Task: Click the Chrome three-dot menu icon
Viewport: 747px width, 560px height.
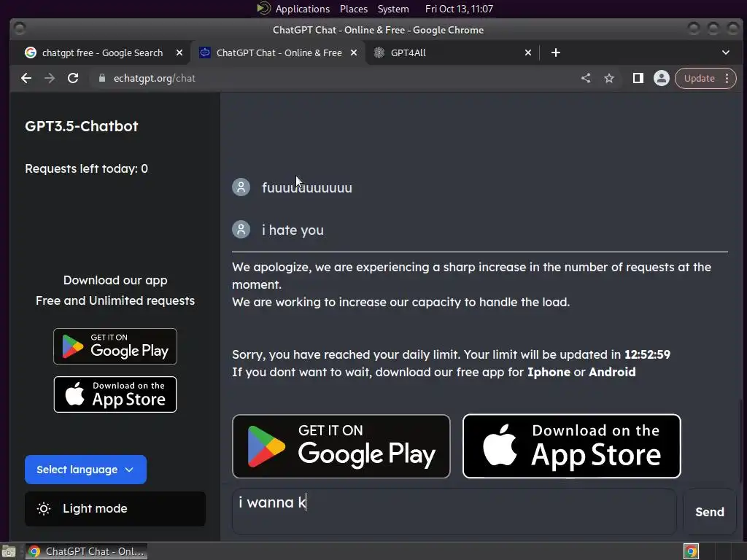Action: 727,78
